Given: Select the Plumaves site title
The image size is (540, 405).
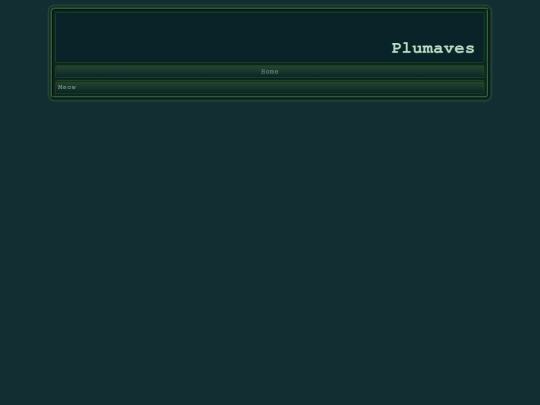Looking at the screenshot, I should coord(433,48).
